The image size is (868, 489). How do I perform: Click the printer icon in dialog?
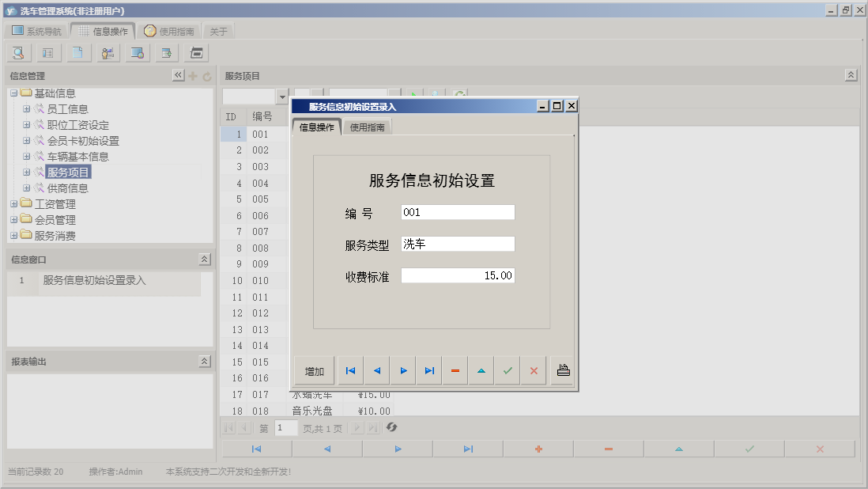click(563, 370)
